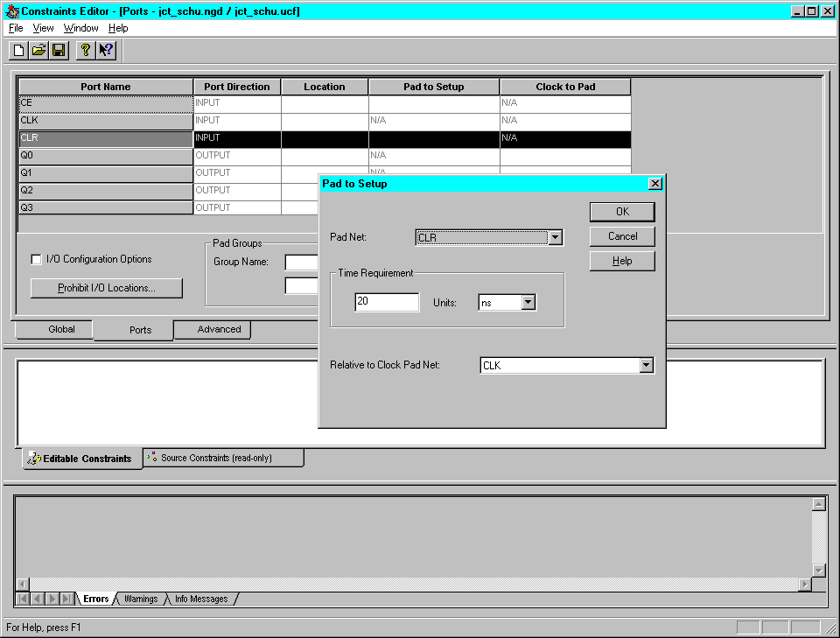Select Source Constraints (read-only) tab
This screenshot has width=840, height=638.
[223, 458]
